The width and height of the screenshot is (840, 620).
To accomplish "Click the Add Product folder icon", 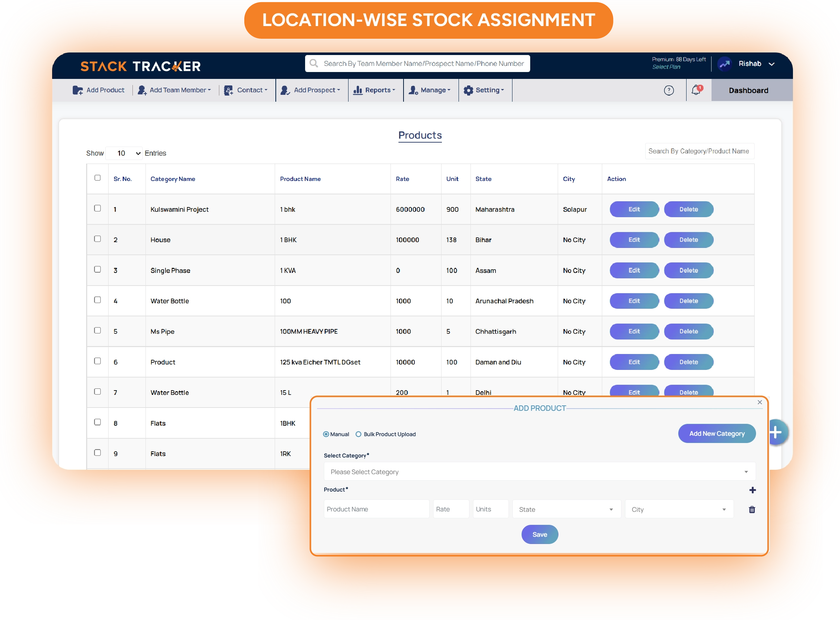I will click(x=78, y=90).
